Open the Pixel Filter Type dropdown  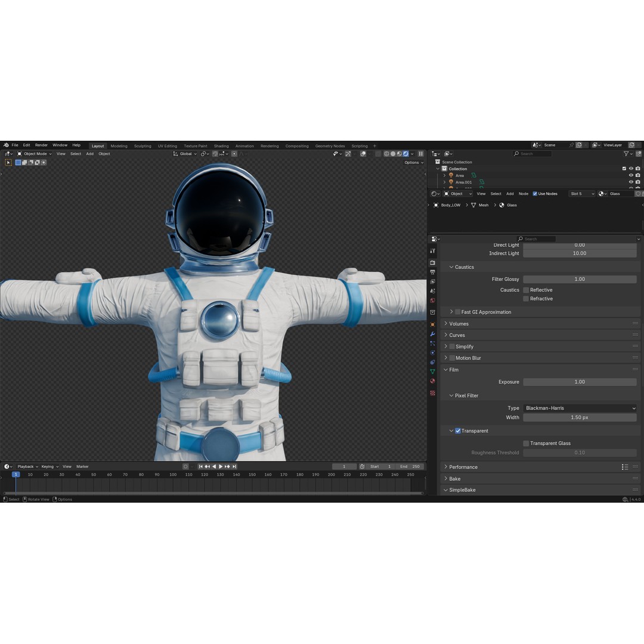click(578, 408)
